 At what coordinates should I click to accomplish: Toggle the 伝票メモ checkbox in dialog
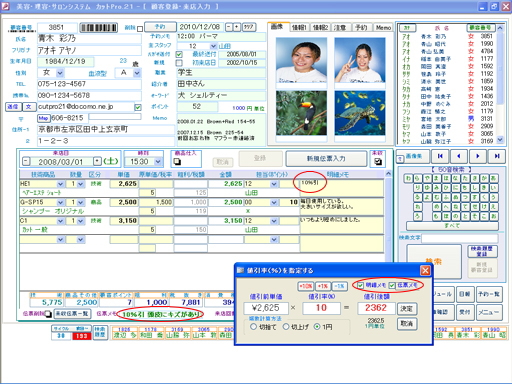(392, 285)
